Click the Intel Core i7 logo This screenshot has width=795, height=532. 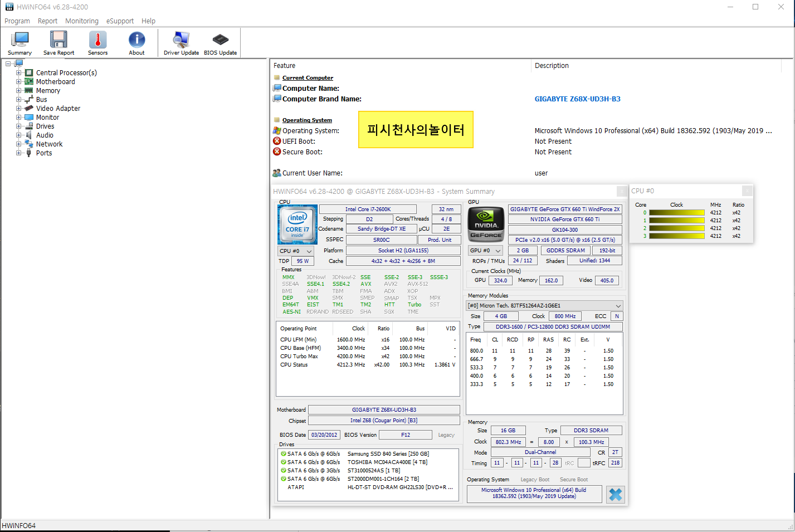tap(297, 224)
